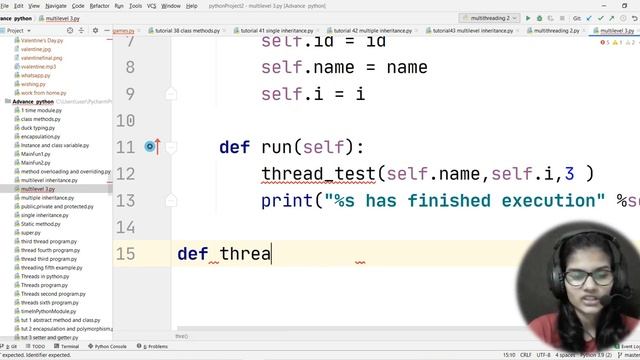The image size is (640, 360).
Task: Open super.py in project tree
Action: point(31,233)
